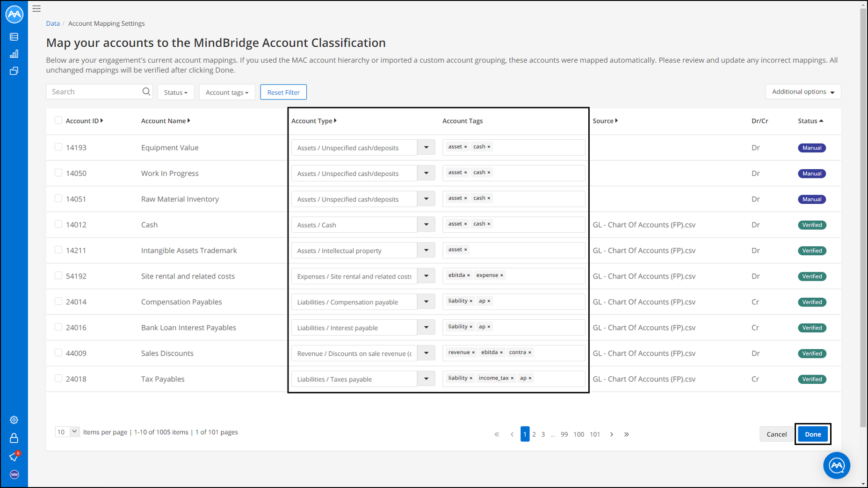Go to the first page arrow
Image resolution: width=868 pixels, height=488 pixels.
point(497,434)
